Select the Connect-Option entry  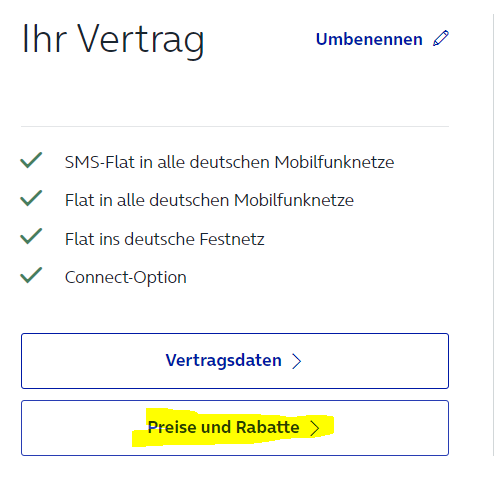tap(126, 278)
